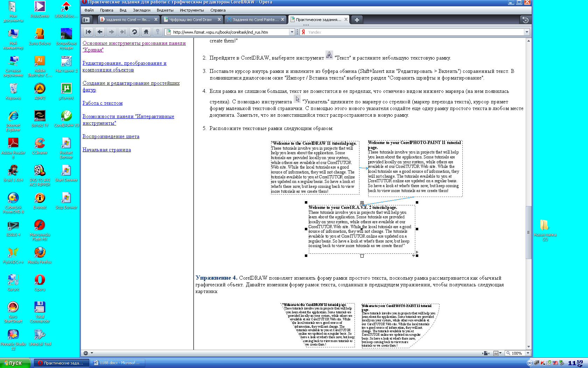Click the Yandex search field
The width and height of the screenshot is (588, 368).
coord(415,32)
